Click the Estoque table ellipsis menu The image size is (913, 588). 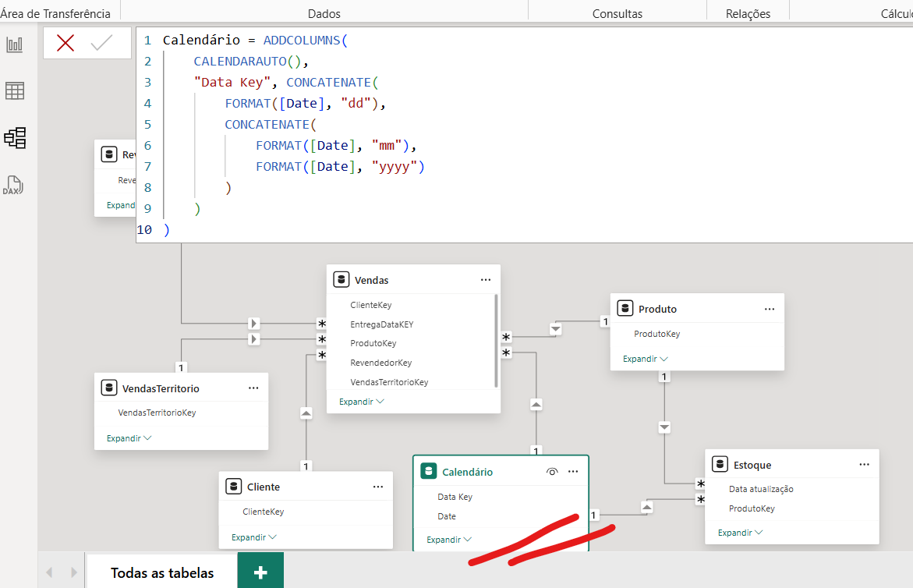tap(864, 465)
